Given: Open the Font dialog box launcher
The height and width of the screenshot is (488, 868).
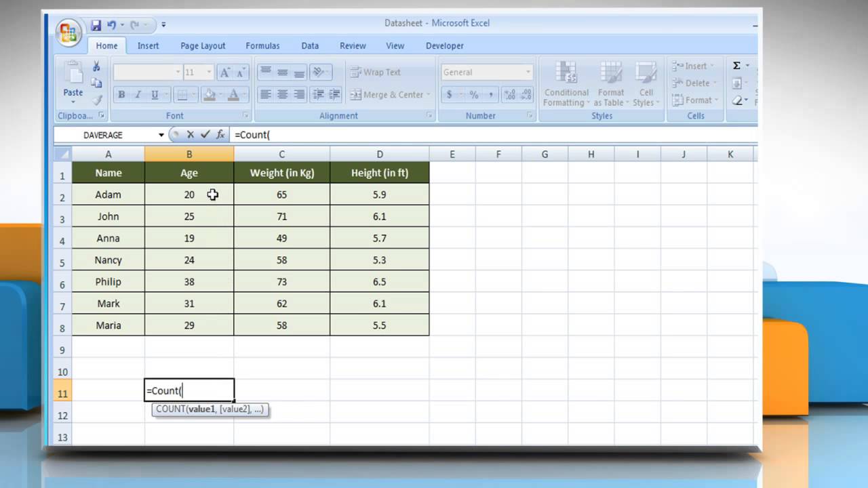Looking at the screenshot, I should [x=246, y=116].
